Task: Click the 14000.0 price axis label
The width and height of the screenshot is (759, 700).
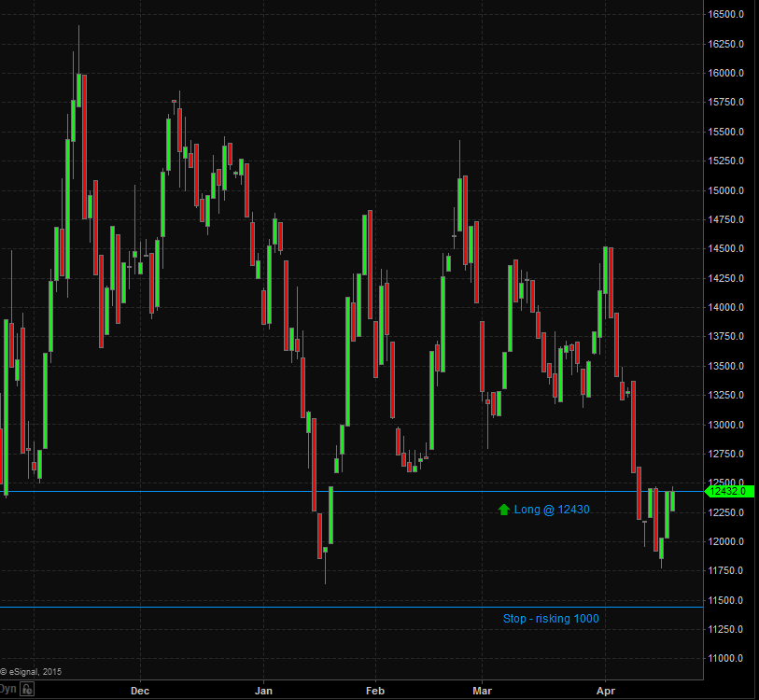Action: pos(725,307)
